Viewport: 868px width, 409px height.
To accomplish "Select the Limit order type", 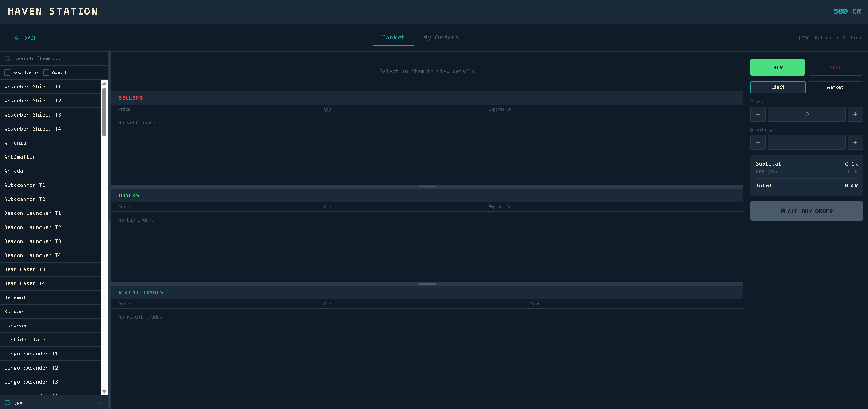I will coord(778,87).
